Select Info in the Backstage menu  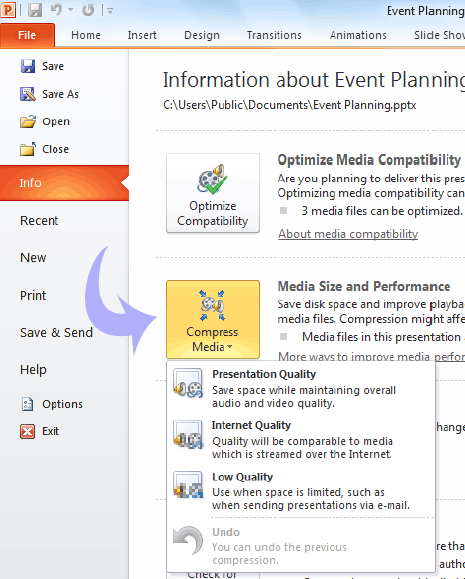[x=64, y=183]
